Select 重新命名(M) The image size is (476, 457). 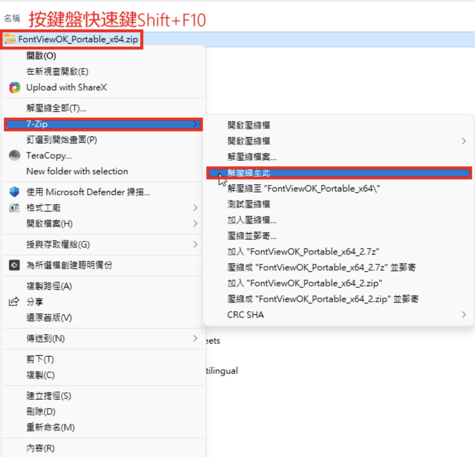[104, 428]
